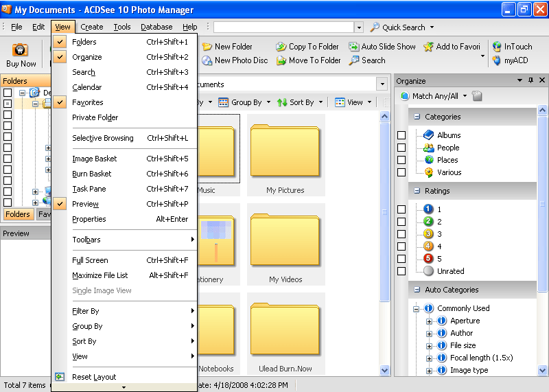The image size is (549, 392).
Task: Click the Reset Layout menu entry
Action: pyautogui.click(x=124, y=377)
